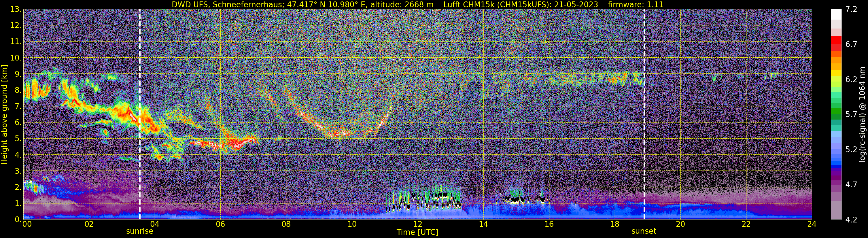Click the green colorbar segment near 5.7
This screenshot has height=238, width=868.
[x=836, y=112]
